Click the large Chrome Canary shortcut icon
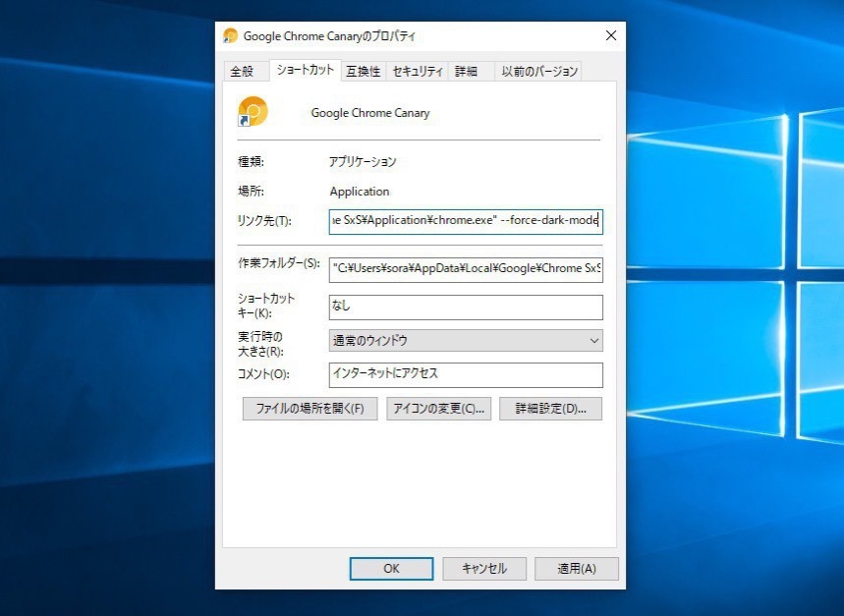The image size is (844, 616). coord(253,111)
